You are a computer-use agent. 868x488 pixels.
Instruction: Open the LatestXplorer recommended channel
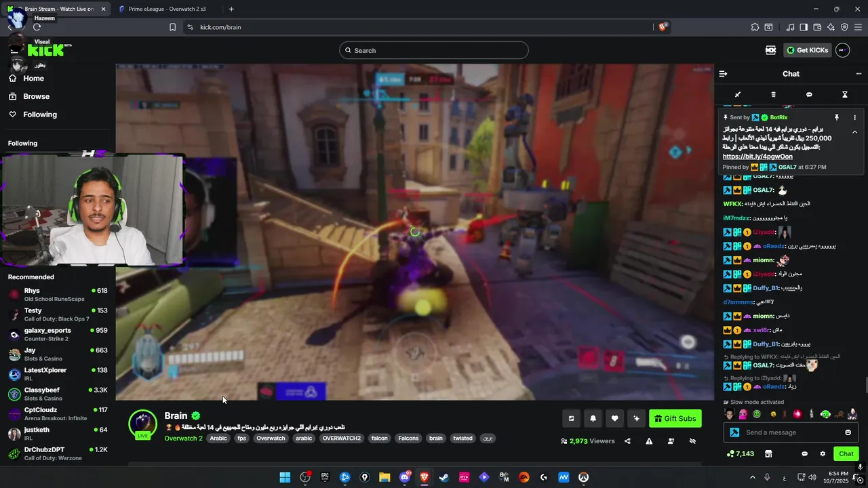(58, 374)
